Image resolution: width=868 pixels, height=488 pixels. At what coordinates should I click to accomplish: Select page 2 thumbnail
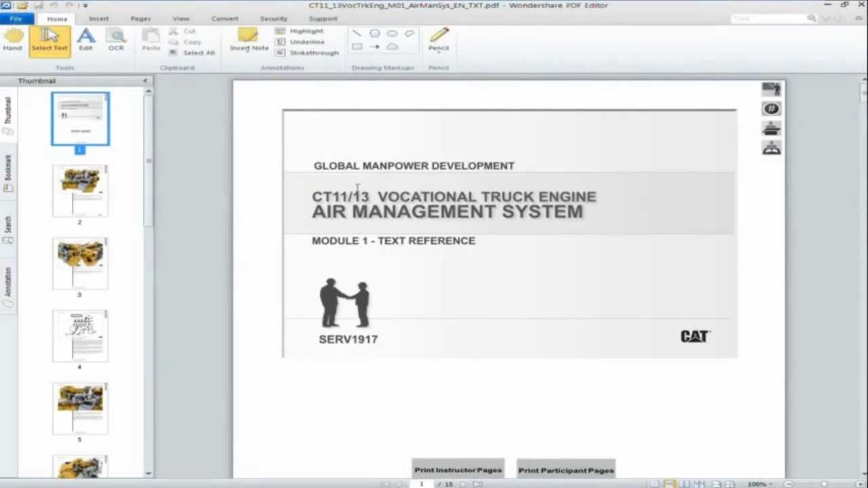(x=80, y=191)
